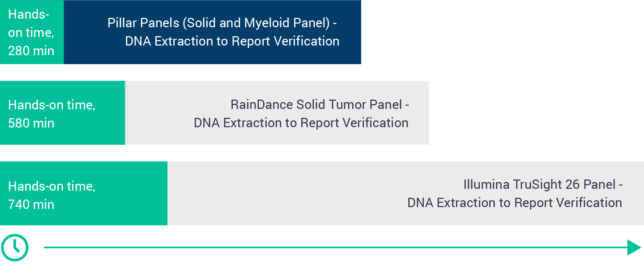Click the RainDance Solid Tumor Panel label

point(319,105)
